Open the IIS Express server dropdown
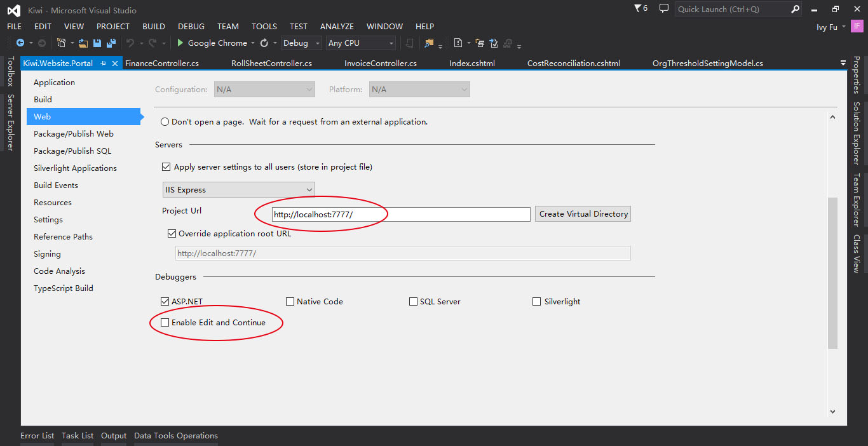Screen dimensions: 868x446 [238, 189]
